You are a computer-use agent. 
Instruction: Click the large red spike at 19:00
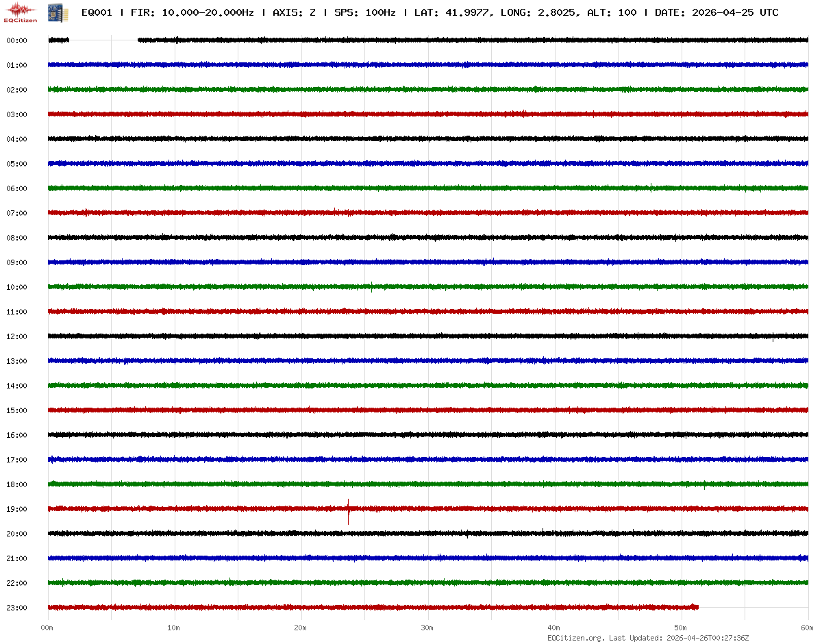pos(348,510)
